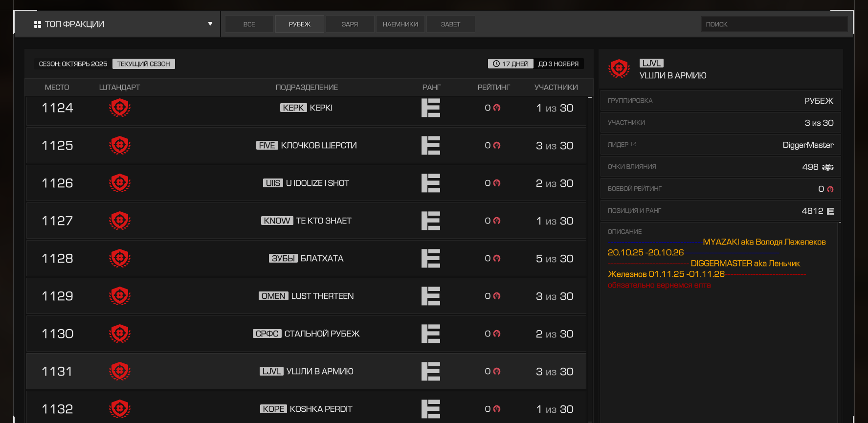Select the LUST THERTEEN squad row

[x=306, y=296]
